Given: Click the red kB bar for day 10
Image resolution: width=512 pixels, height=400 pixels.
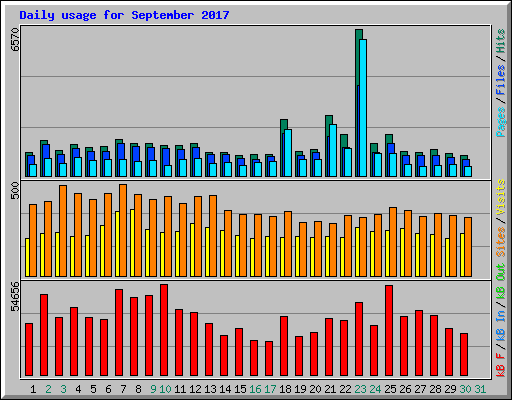Looking at the screenshot, I should 164,330.
